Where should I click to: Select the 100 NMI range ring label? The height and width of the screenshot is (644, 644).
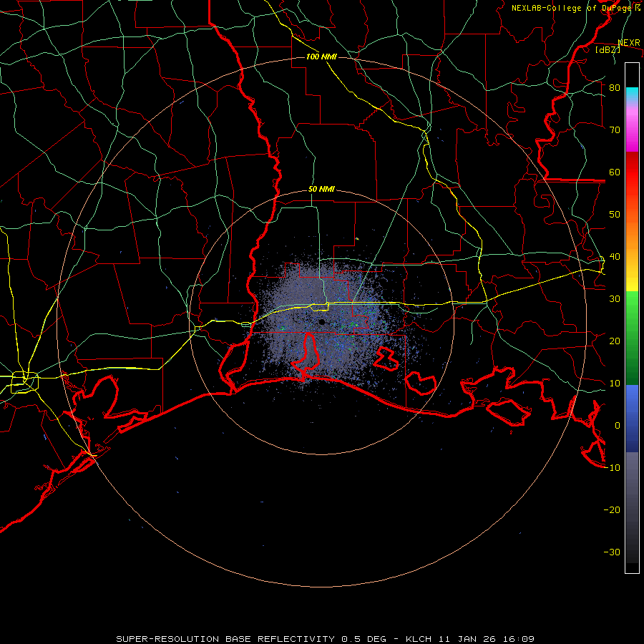(x=321, y=57)
